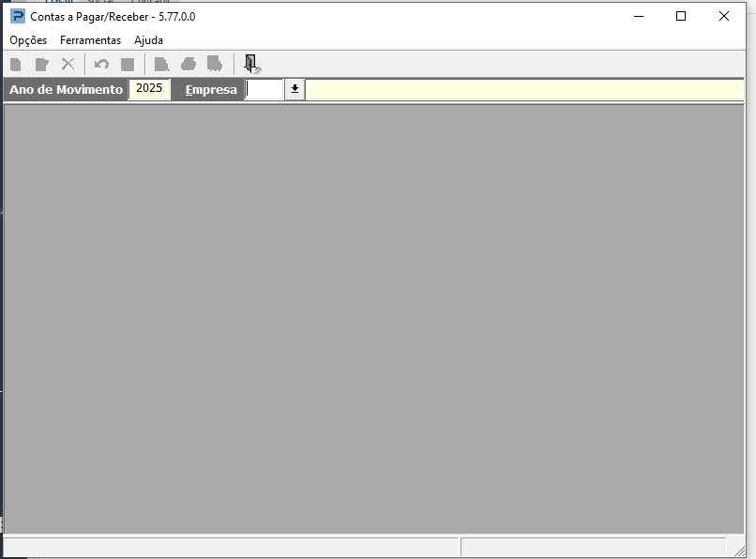756x559 pixels.
Task: Click the New record toolbar icon
Action: pos(16,64)
